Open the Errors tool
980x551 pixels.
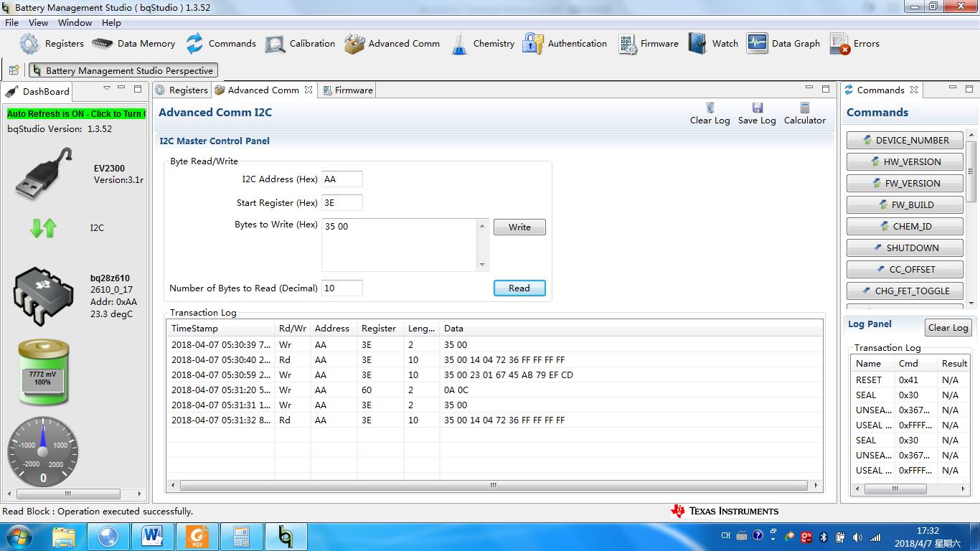point(854,44)
